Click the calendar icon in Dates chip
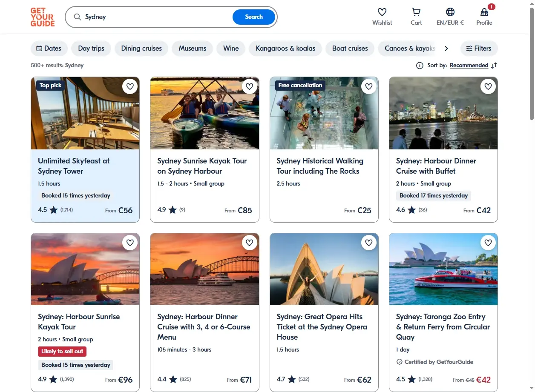The width and height of the screenshot is (535, 392). click(x=39, y=49)
